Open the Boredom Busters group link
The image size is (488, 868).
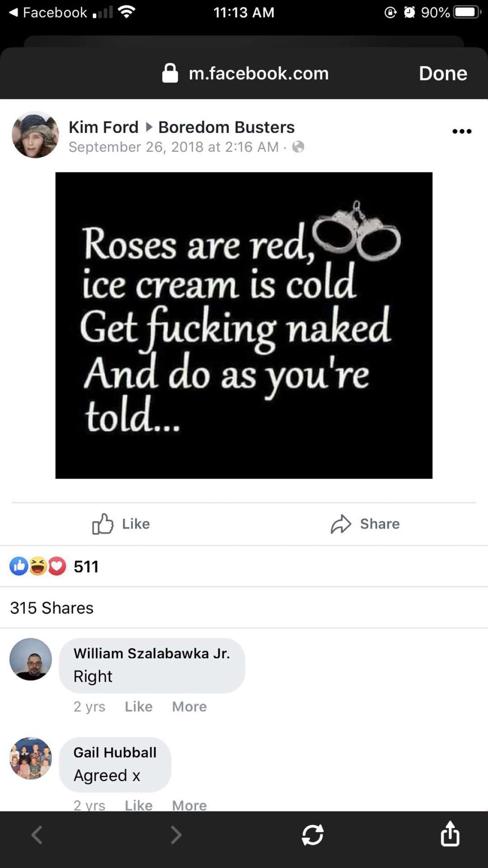[226, 127]
